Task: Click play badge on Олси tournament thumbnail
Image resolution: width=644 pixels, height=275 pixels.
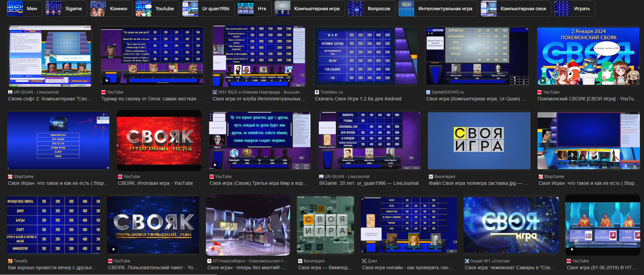Action: point(107,81)
